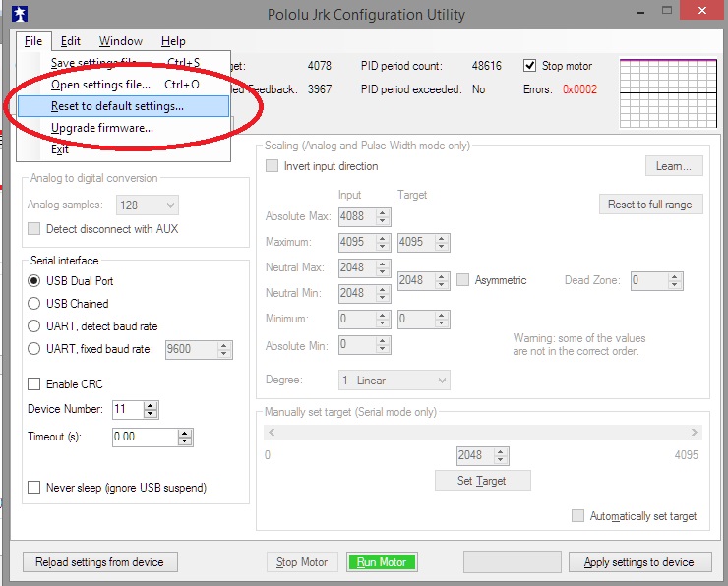This screenshot has height=586, width=728.
Task: Select UART, detect baud rate option
Action: [33, 326]
